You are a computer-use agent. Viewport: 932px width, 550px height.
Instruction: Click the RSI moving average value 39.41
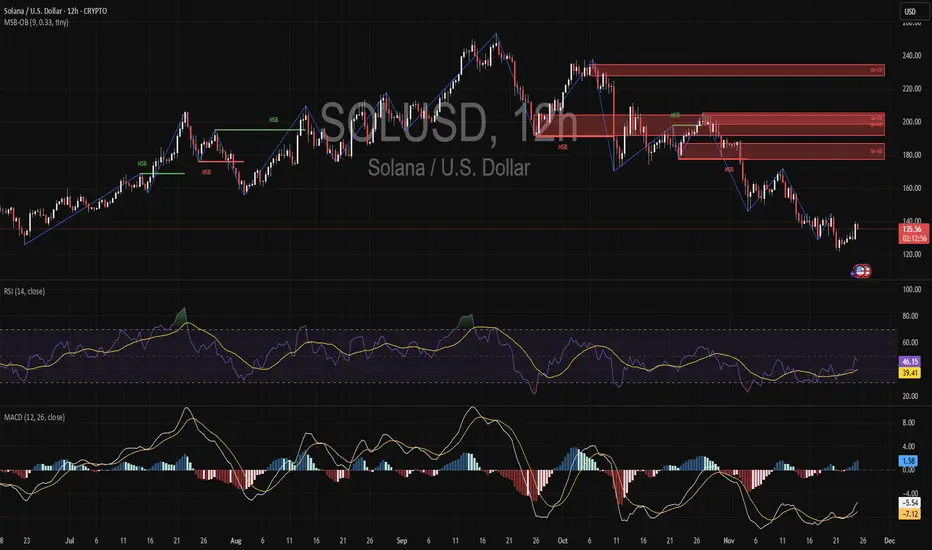pos(910,373)
